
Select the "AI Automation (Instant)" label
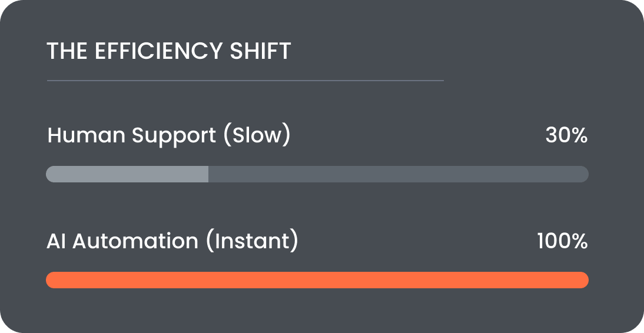click(x=172, y=241)
